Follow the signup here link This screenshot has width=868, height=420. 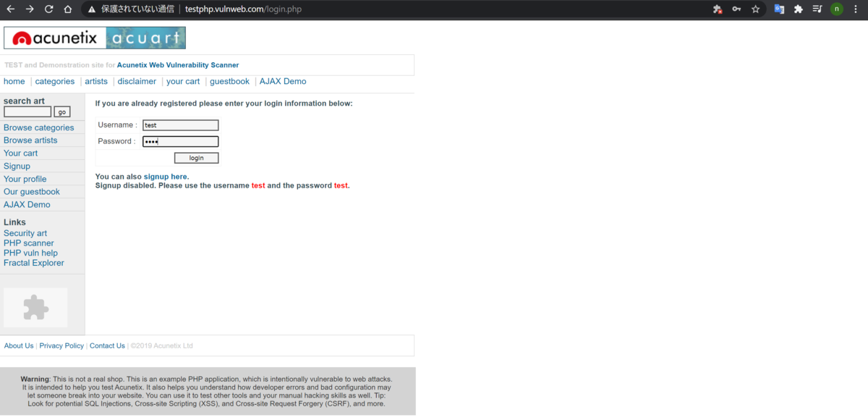pos(165,177)
